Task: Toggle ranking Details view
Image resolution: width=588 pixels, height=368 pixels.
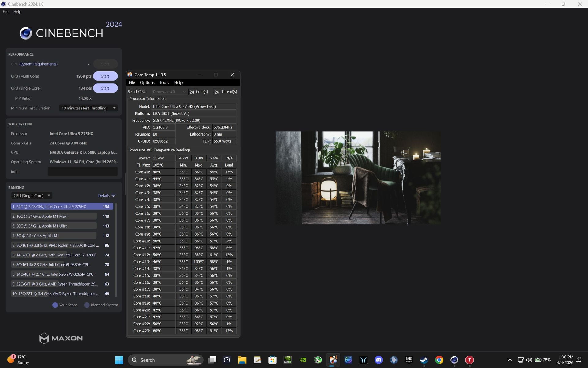Action: click(104, 195)
